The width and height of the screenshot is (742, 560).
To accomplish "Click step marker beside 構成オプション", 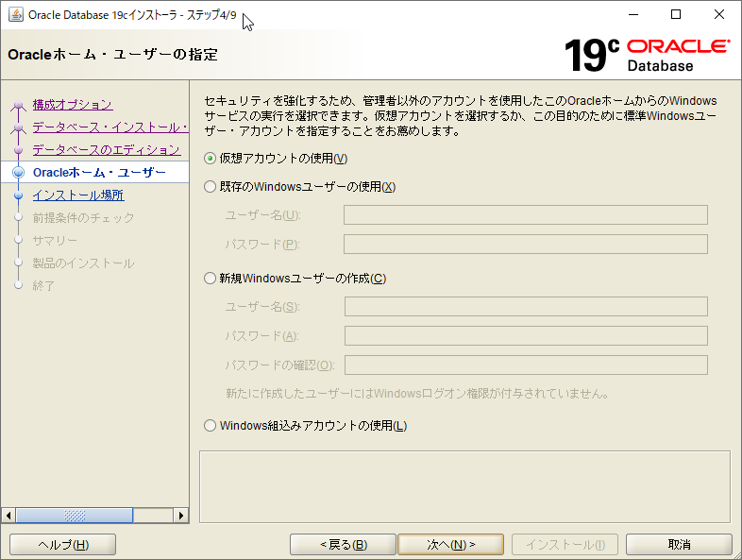I will pyautogui.click(x=19, y=105).
